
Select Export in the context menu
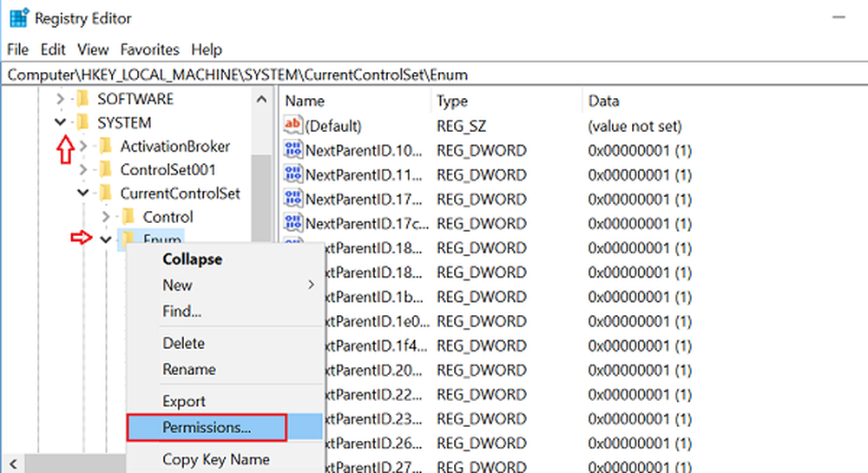[184, 401]
